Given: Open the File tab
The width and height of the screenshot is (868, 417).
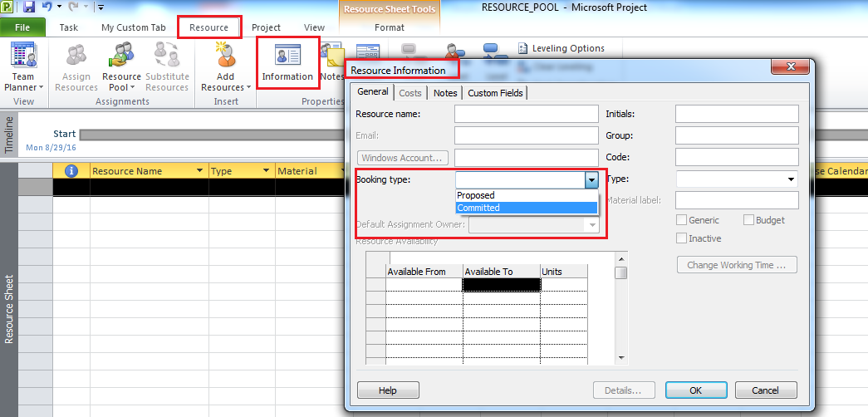Looking at the screenshot, I should [22, 27].
